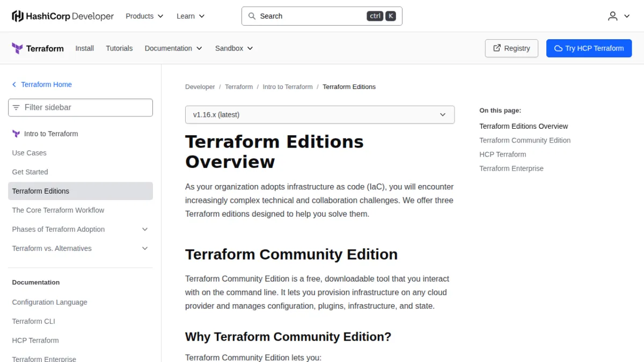Viewport: 644px width, 362px height.
Task: Click the Intro to Terraform breadcrumb
Action: point(288,87)
